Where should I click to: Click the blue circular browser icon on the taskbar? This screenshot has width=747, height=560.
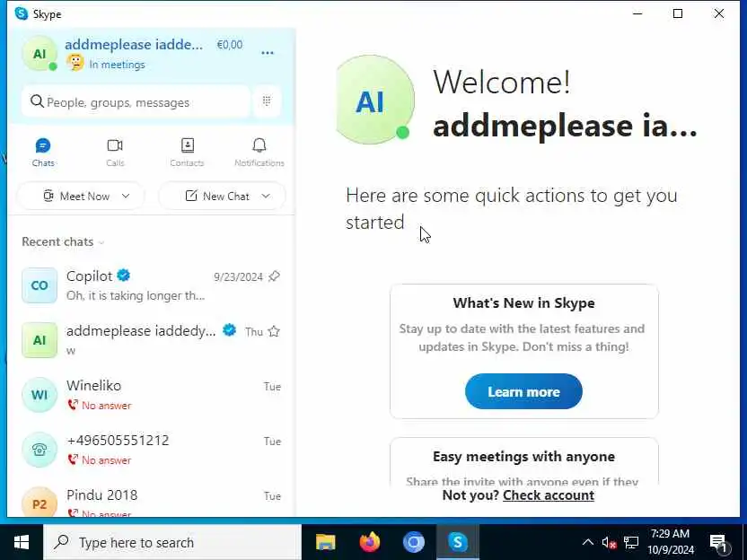tap(414, 542)
